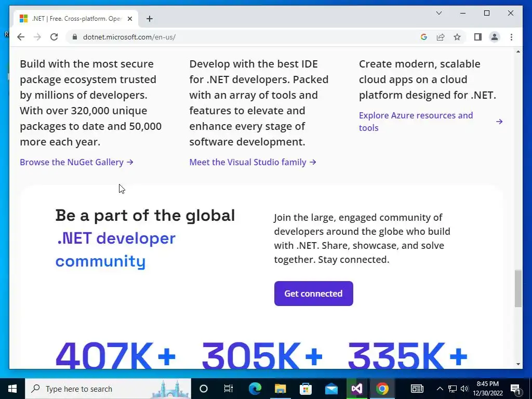Click the Chrome taskbar icon
The image size is (532, 399).
[382, 389]
